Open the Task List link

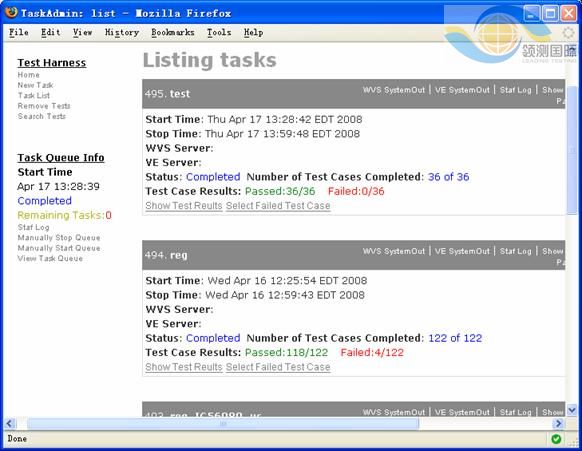click(x=34, y=95)
